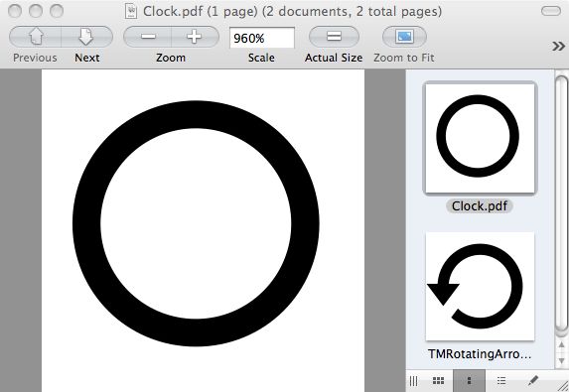Select the Clock.pdf thumbnail

coord(480,138)
